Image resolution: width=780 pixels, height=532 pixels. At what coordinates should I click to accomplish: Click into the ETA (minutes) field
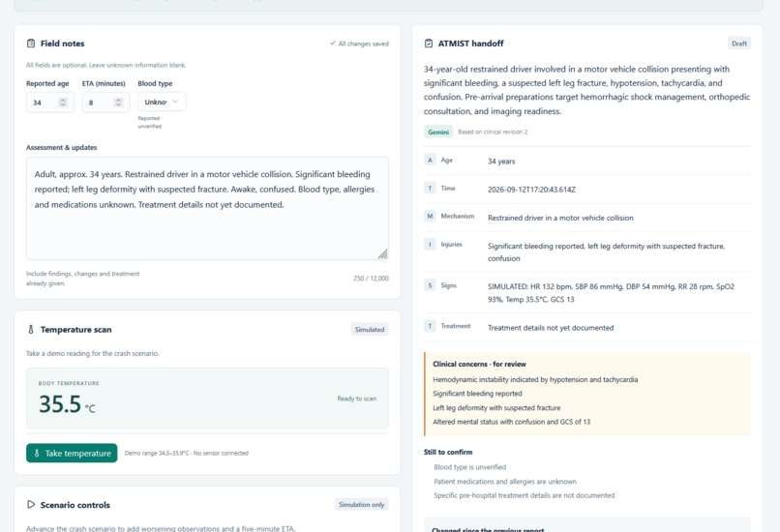click(x=105, y=102)
